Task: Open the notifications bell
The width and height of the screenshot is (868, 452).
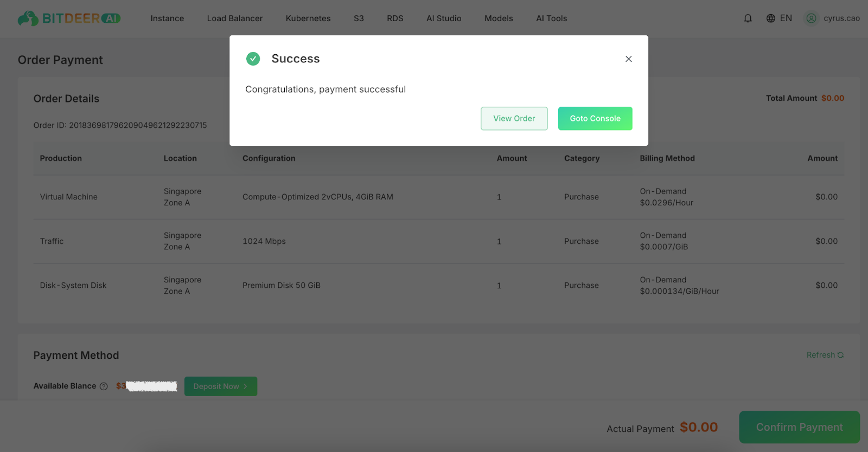Action: 748,18
